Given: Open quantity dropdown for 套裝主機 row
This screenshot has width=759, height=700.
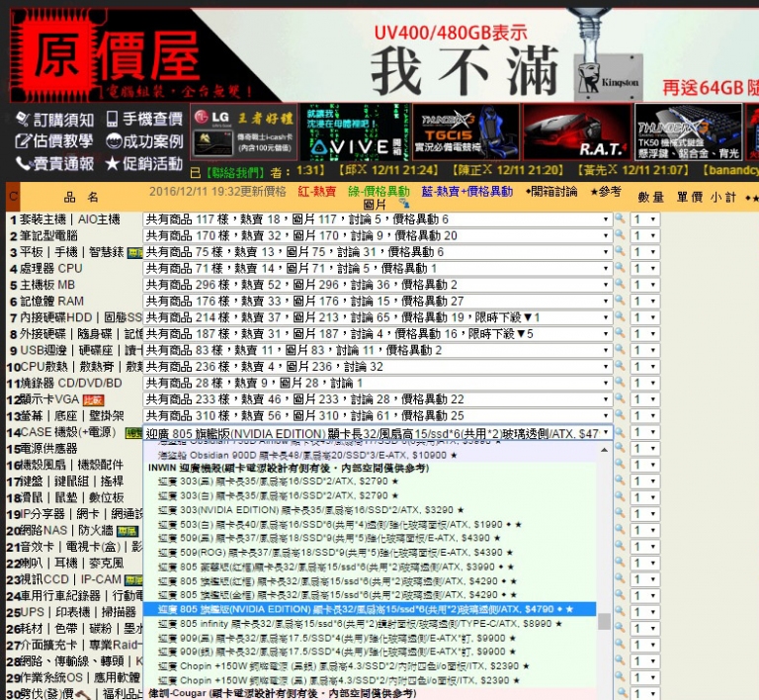Looking at the screenshot, I should click(x=644, y=219).
